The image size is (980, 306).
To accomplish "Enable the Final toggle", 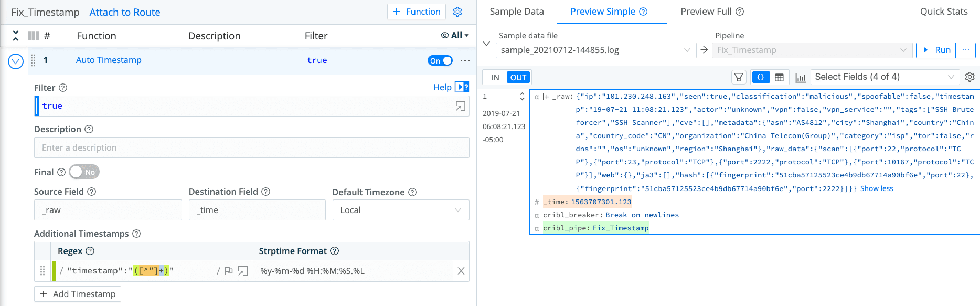I will coord(84,172).
